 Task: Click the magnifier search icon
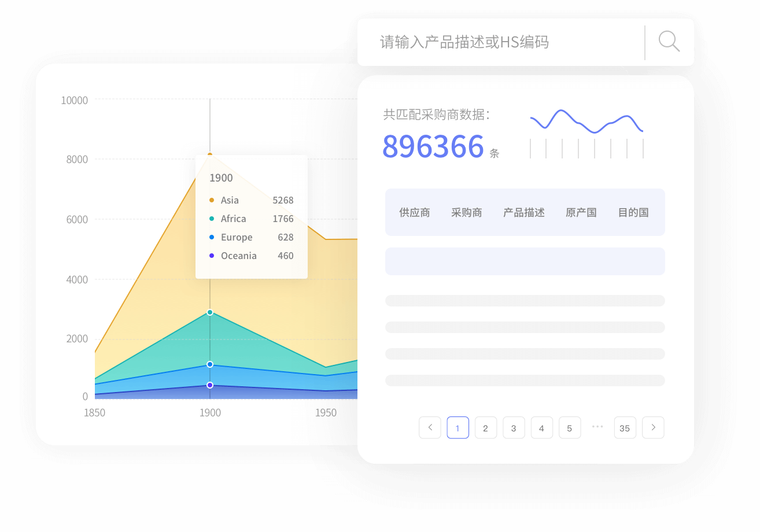(669, 42)
